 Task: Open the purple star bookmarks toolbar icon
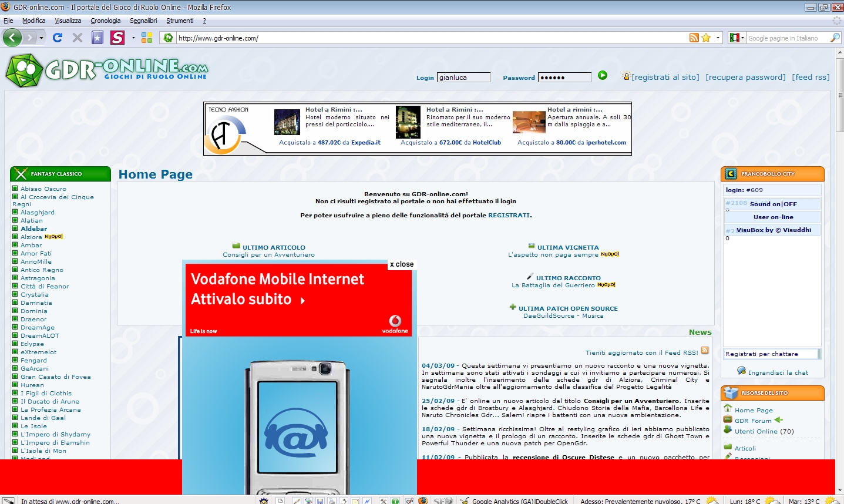97,38
